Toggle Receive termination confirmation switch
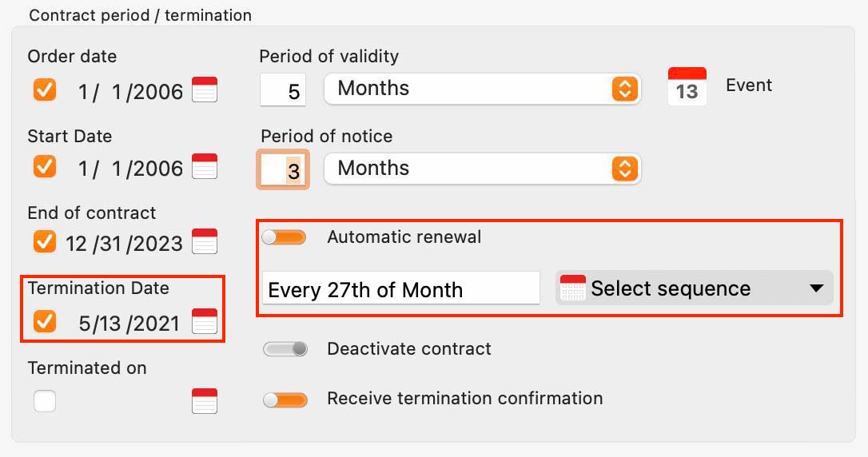 [285, 399]
